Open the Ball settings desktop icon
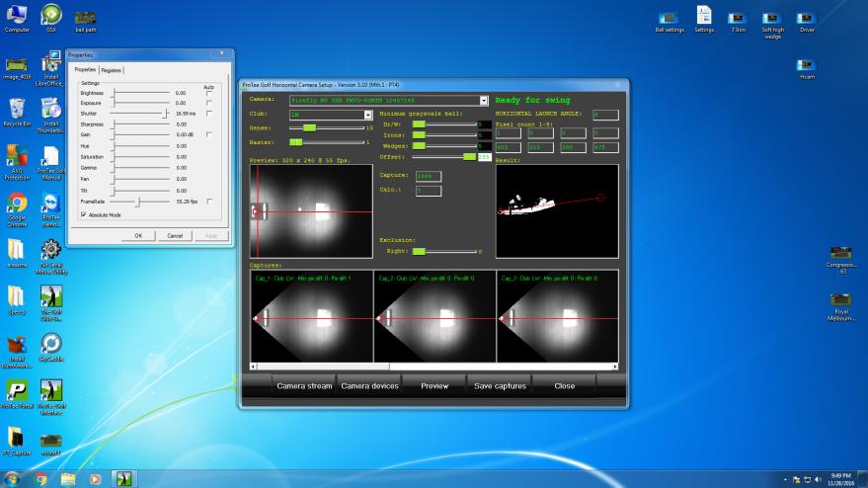 pos(669,18)
